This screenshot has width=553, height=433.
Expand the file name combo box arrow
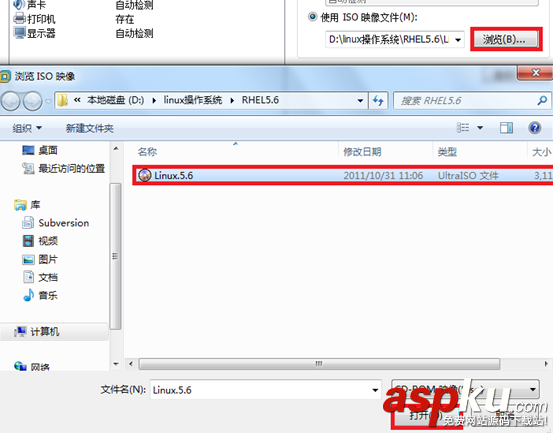[x=375, y=390]
